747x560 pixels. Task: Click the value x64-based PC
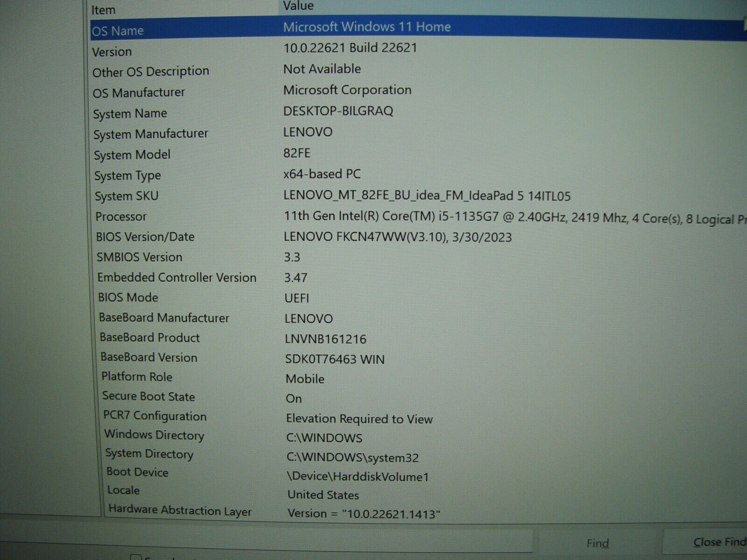click(x=322, y=174)
